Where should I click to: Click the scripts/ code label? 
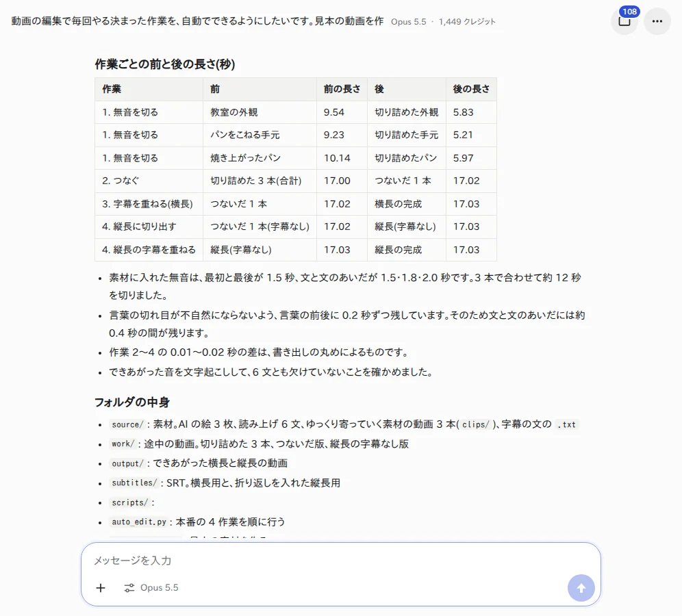(x=129, y=502)
